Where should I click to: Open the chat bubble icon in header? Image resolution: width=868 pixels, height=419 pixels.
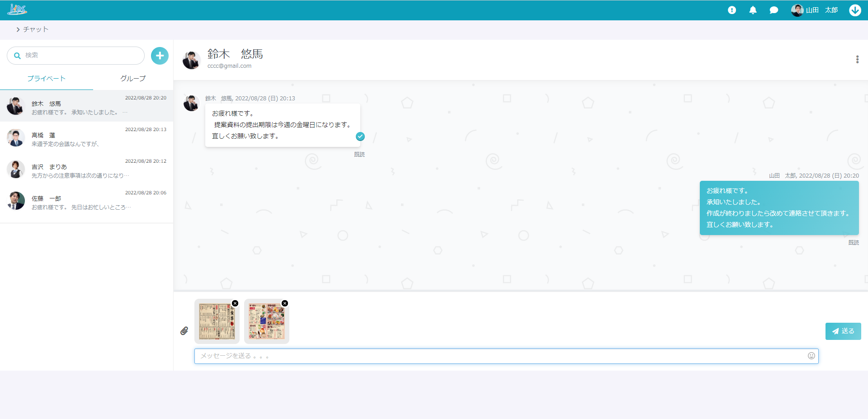pos(774,10)
